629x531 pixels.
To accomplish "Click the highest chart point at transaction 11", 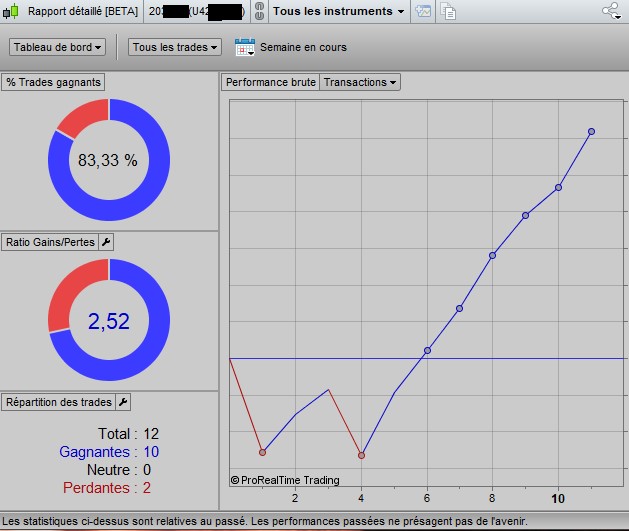I will click(x=591, y=132).
